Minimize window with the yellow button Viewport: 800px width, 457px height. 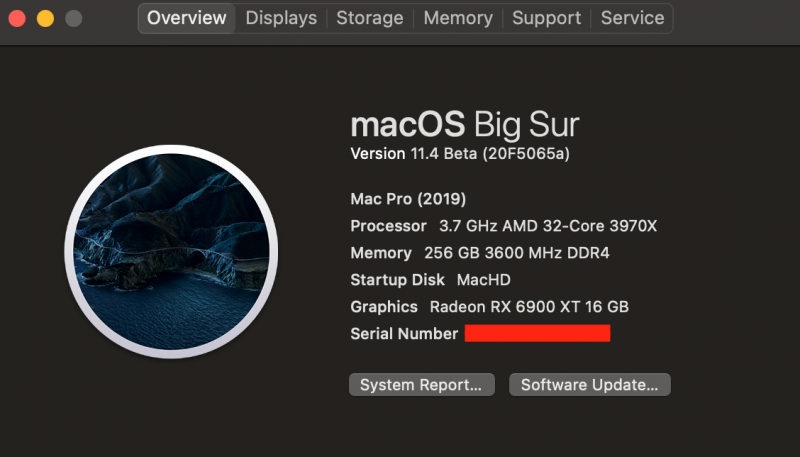[45, 18]
